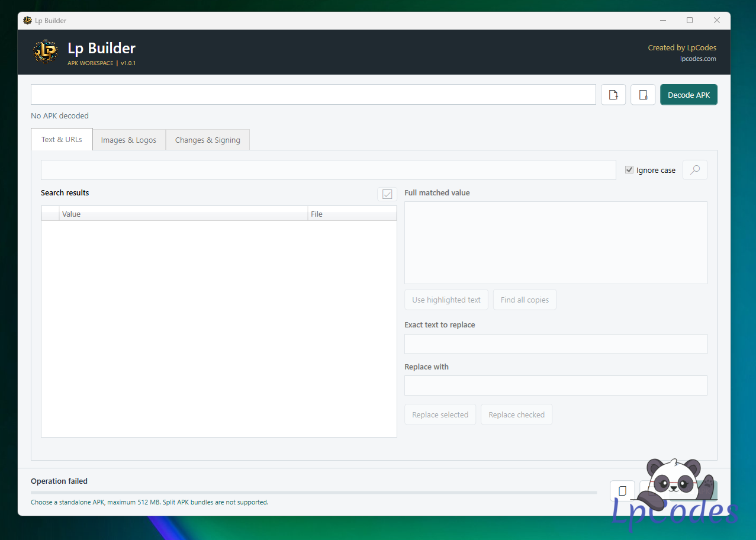Focus the APK file path input field

coord(313,95)
